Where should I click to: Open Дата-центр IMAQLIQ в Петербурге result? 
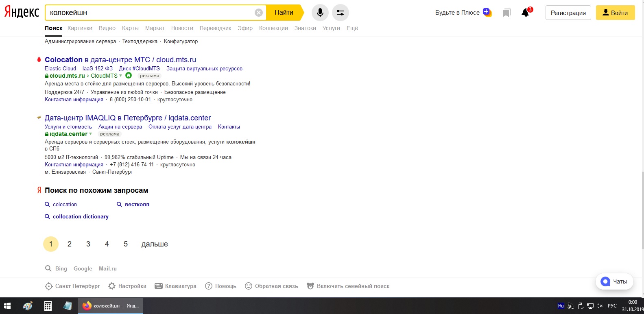coord(128,118)
